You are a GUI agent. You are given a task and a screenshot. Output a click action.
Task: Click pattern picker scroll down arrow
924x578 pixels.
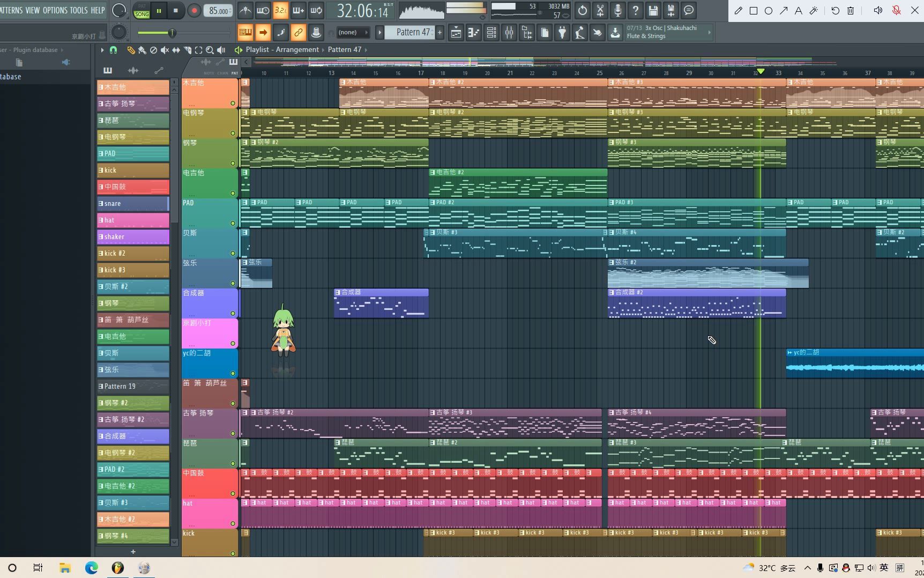pyautogui.click(x=174, y=542)
